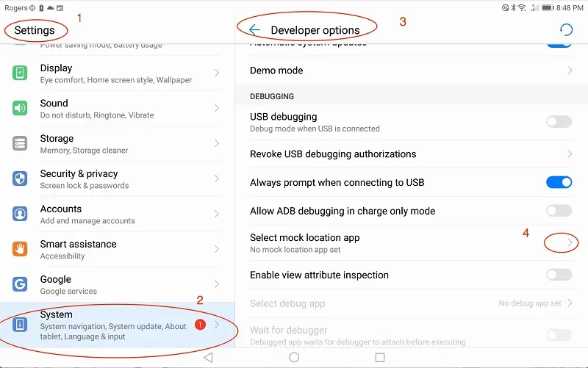Tap the gray Storage icon
This screenshot has width=588, height=368.
[20, 143]
